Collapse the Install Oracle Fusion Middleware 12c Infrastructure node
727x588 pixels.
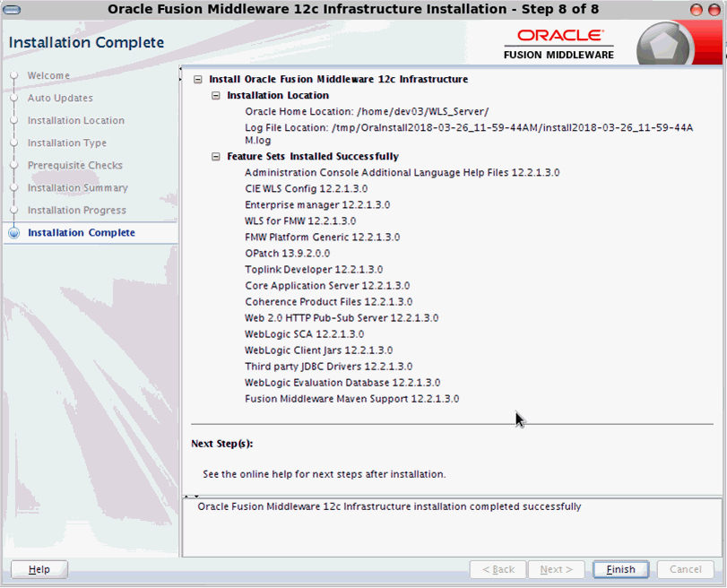click(x=198, y=79)
